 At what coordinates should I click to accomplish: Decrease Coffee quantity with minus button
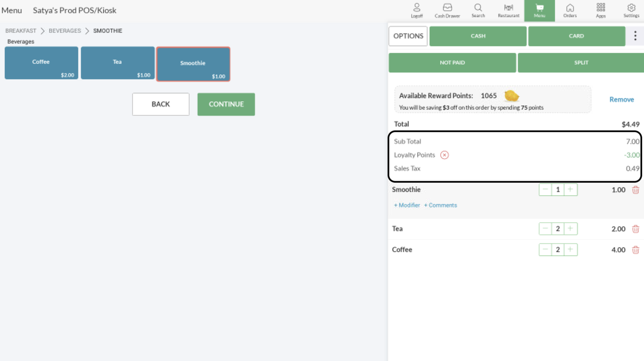(545, 250)
